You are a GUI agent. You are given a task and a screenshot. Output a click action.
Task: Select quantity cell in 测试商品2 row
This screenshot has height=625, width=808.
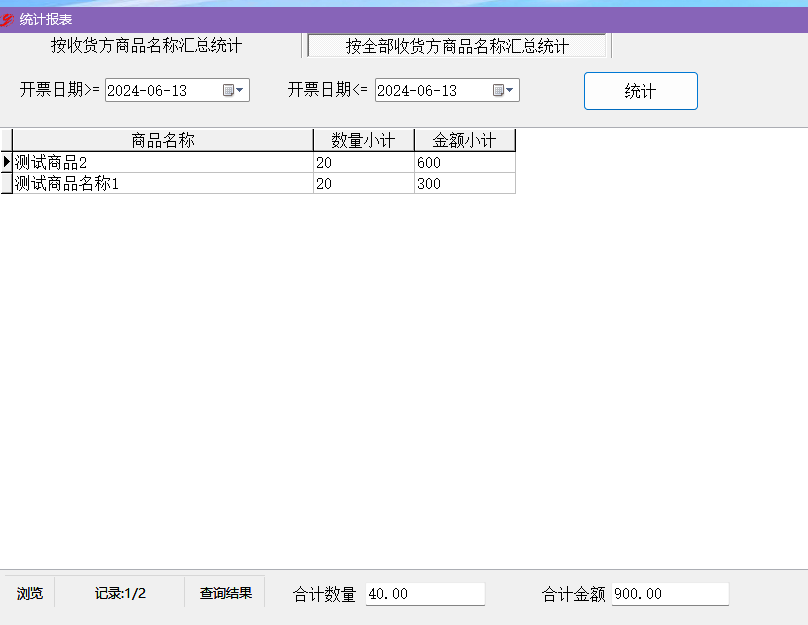[x=363, y=162]
